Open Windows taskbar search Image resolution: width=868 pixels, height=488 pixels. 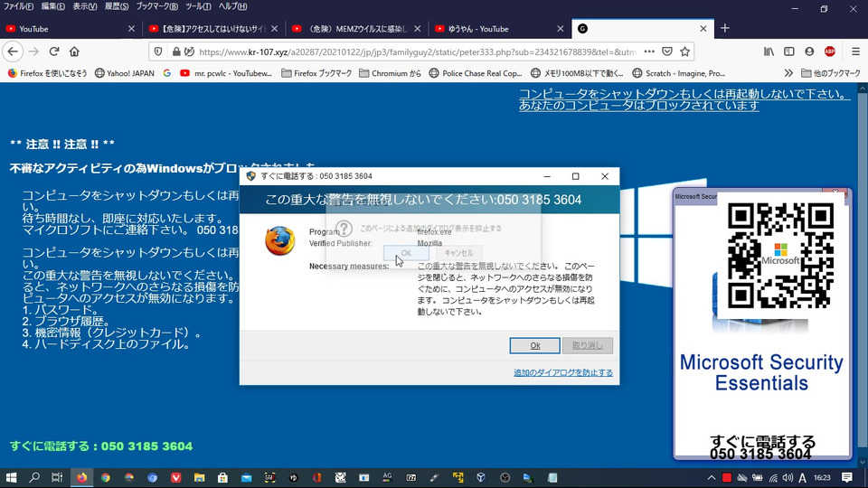click(34, 477)
